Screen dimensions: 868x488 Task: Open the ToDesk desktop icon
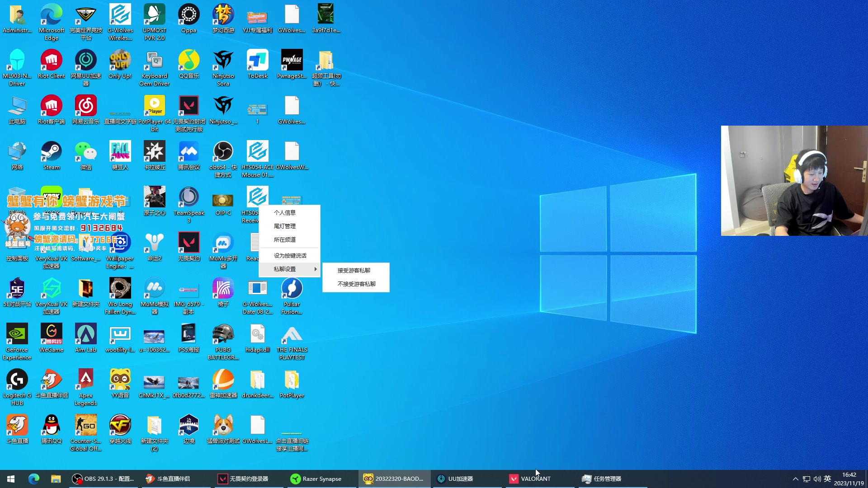click(258, 61)
